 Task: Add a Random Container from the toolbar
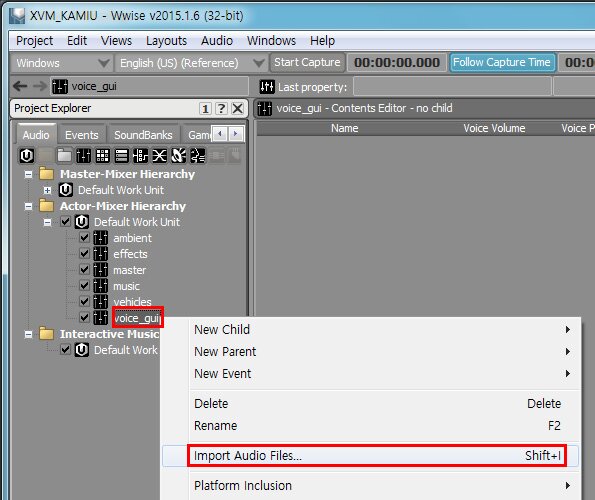point(102,156)
